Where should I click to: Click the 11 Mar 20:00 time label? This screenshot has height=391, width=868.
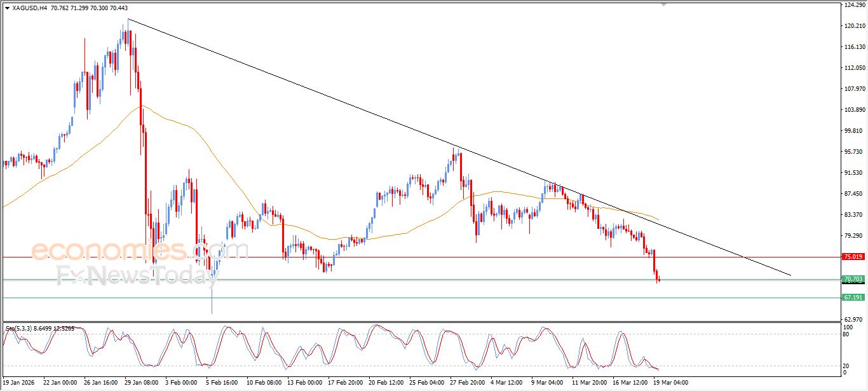coord(590,383)
